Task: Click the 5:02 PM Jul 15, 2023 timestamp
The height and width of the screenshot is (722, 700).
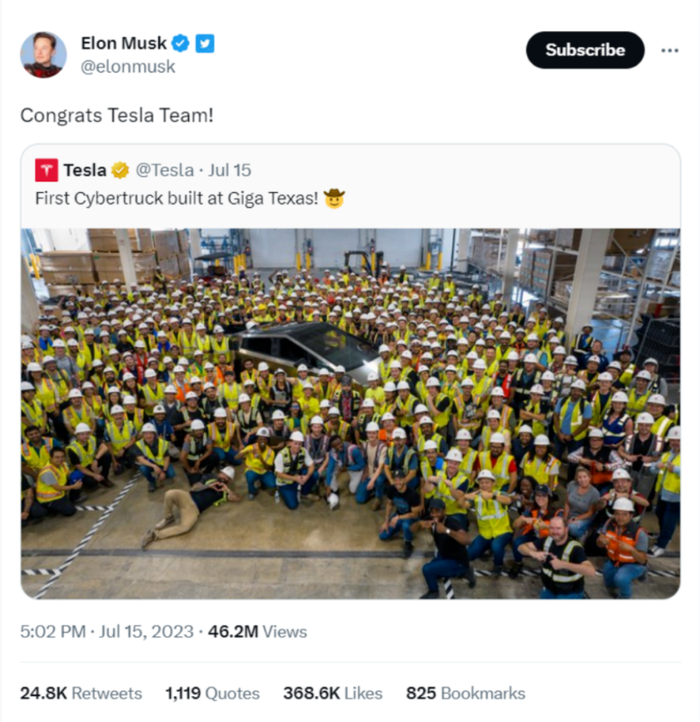Action: pyautogui.click(x=106, y=632)
